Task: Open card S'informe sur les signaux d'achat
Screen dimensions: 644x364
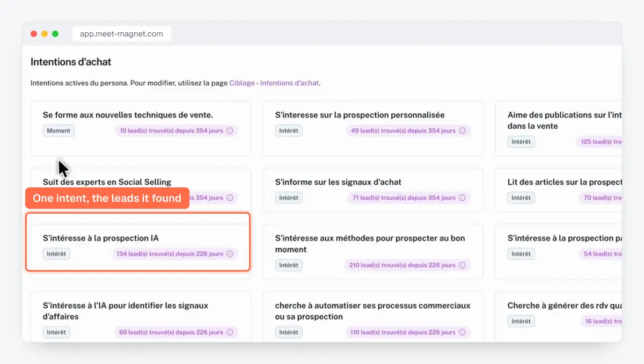Action: [373, 190]
